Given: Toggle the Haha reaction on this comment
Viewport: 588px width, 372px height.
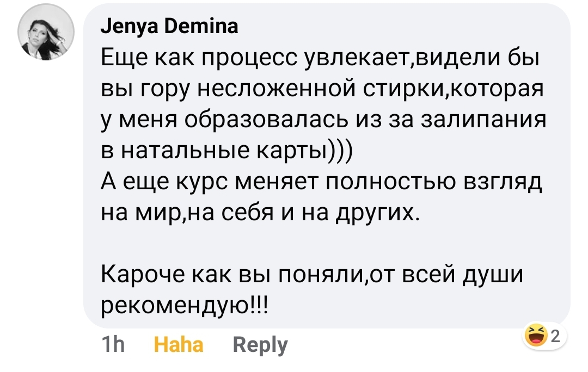Looking at the screenshot, I should (179, 345).
